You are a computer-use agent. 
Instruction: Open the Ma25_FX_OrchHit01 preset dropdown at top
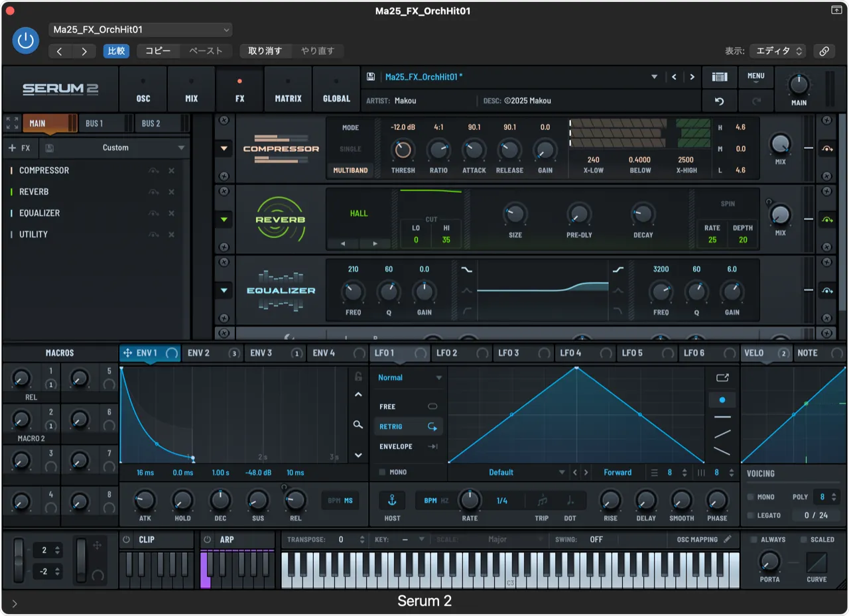click(x=140, y=29)
